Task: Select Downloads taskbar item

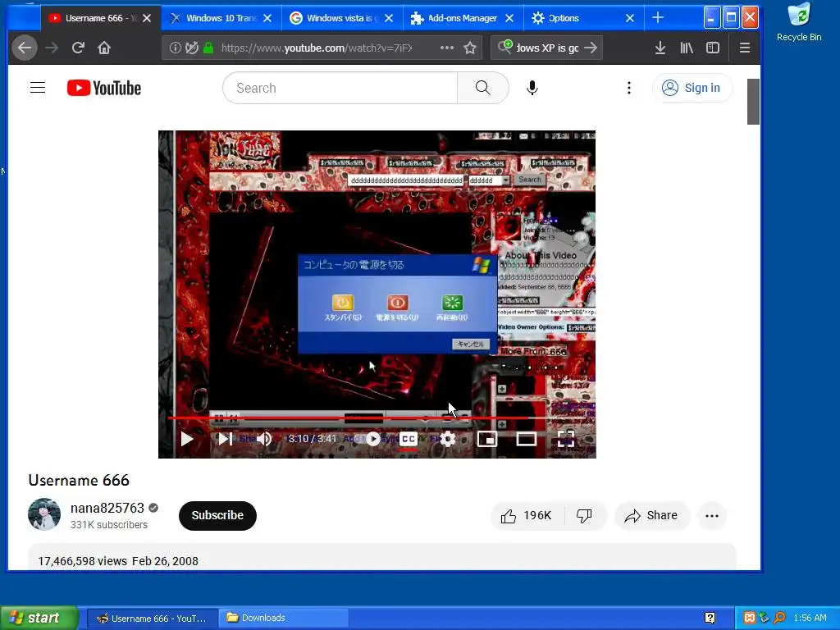Action: (x=283, y=618)
